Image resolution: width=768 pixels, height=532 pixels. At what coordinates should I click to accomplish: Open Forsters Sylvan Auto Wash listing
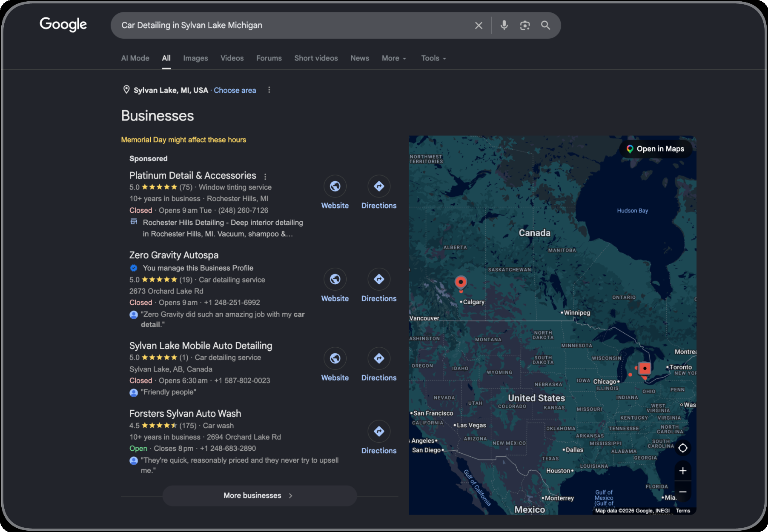click(x=185, y=413)
